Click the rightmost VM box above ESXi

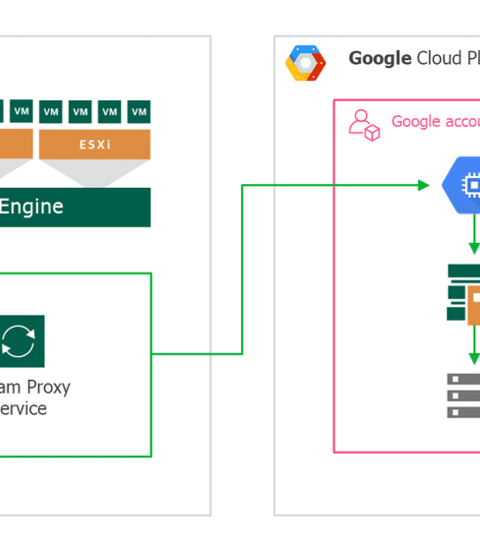coord(139,111)
